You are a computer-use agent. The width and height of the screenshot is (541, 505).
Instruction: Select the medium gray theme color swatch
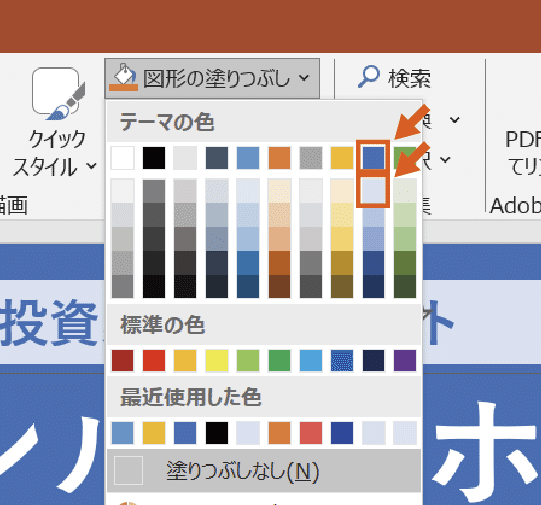[x=311, y=158]
